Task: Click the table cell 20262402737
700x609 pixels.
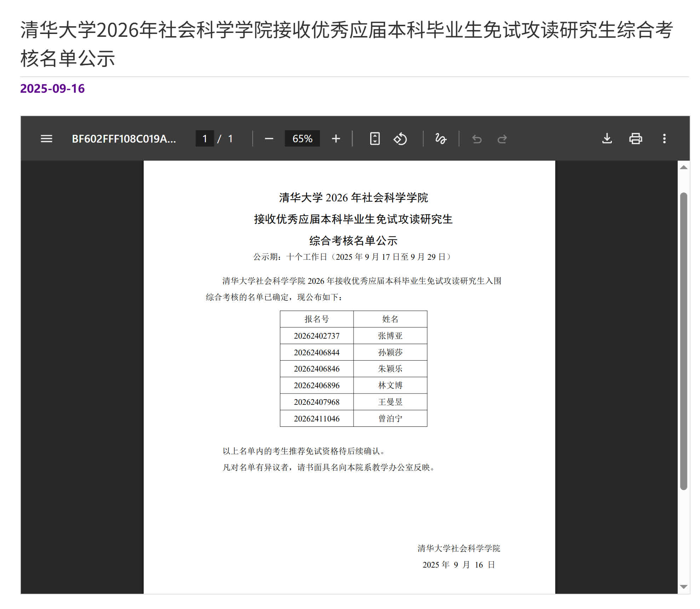Action: (x=316, y=336)
